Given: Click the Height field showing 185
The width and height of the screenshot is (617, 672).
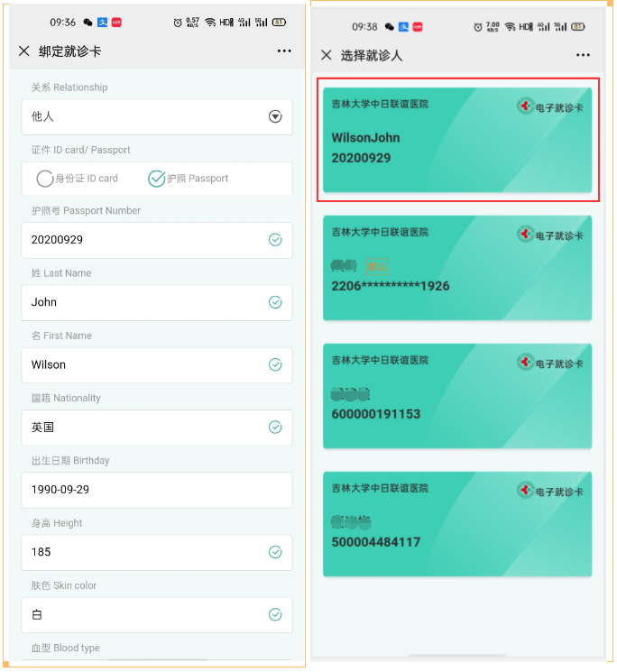Looking at the screenshot, I should pyautogui.click(x=144, y=552).
